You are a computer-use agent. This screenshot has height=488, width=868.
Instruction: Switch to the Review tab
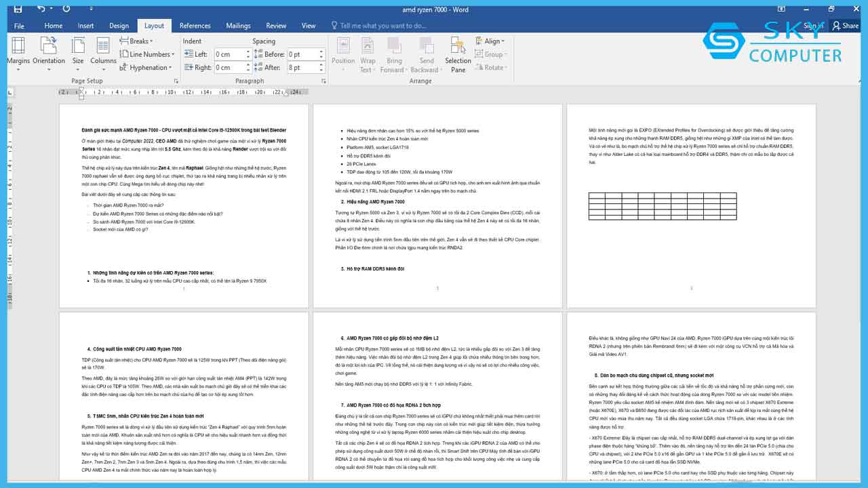coord(276,26)
